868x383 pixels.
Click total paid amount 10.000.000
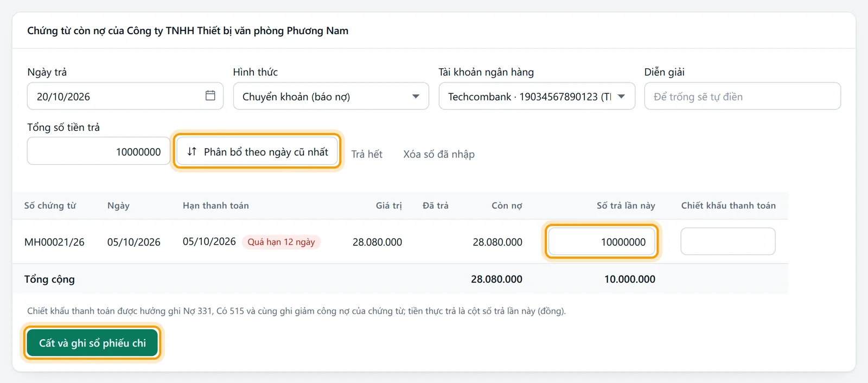pyautogui.click(x=630, y=279)
